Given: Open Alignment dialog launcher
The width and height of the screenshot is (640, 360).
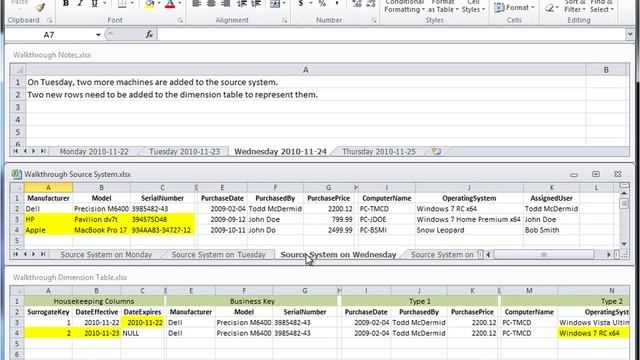Looking at the screenshot, I should [284, 20].
